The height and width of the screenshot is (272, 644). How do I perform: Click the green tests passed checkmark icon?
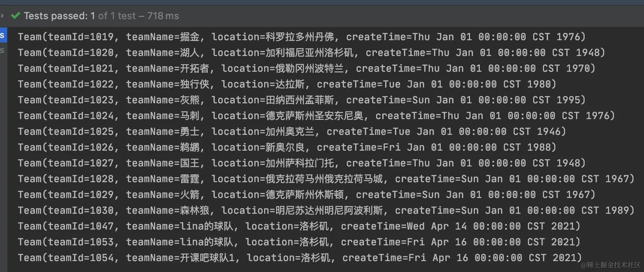click(15, 16)
